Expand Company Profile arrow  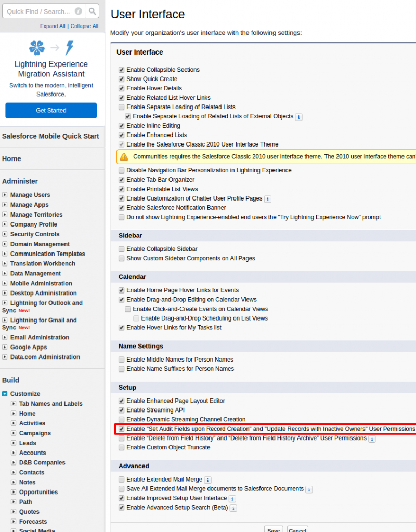[x=5, y=224]
